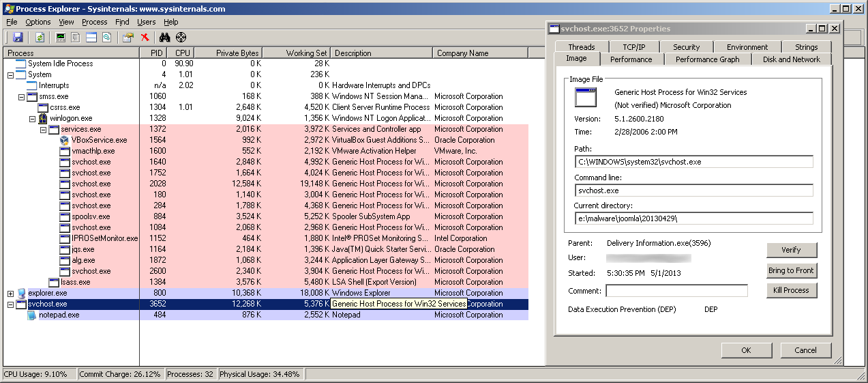Click the VBoxService.exe cube icon

point(65,140)
